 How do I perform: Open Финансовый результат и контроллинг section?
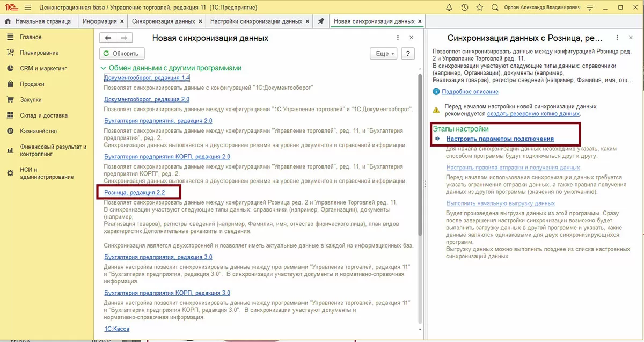click(53, 150)
